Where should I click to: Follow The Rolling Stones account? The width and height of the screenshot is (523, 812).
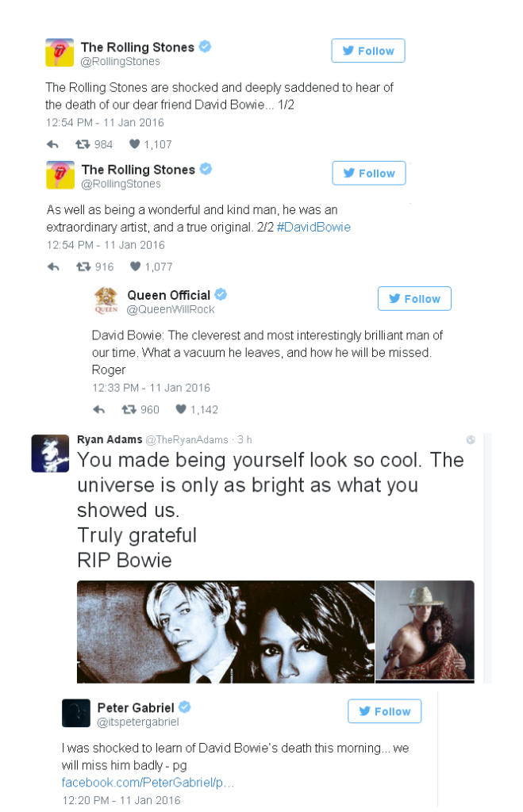pyautogui.click(x=367, y=50)
